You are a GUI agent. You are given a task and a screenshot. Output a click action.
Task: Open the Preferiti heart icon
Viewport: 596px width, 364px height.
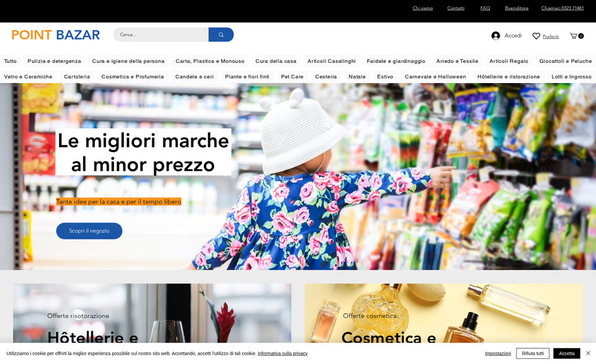click(536, 35)
